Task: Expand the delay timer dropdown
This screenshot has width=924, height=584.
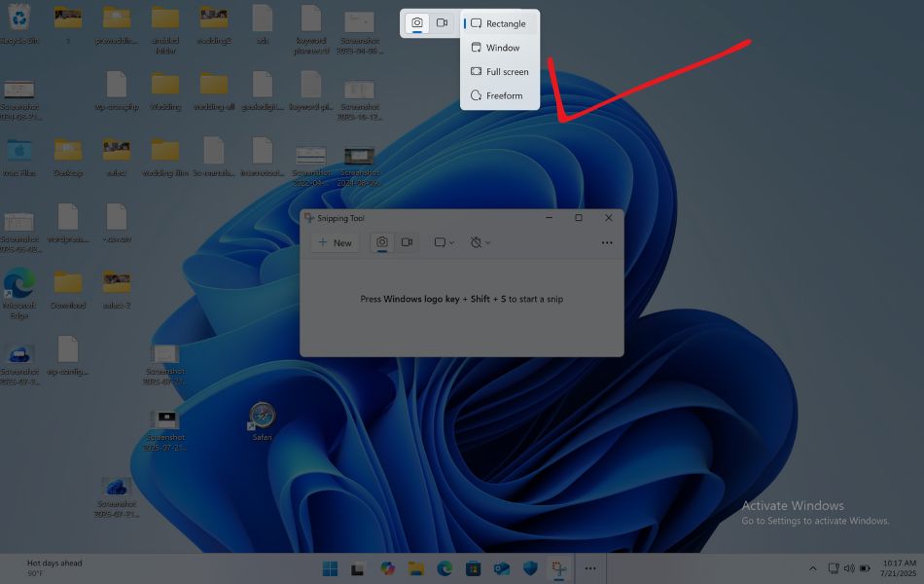Action: 487,242
